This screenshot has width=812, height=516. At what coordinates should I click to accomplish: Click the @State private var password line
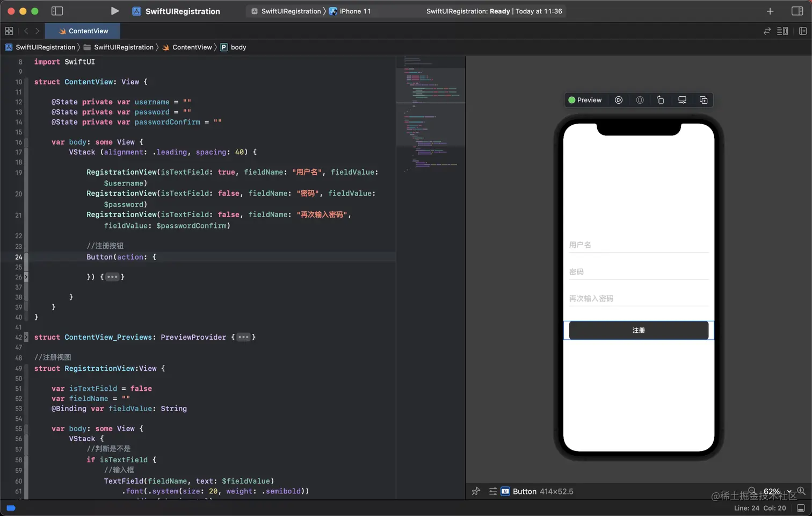[121, 112]
